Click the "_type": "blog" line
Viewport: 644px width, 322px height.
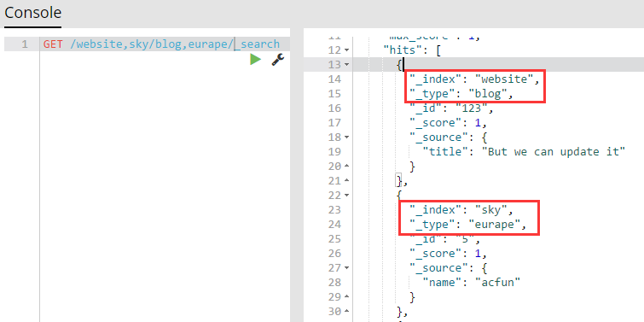pyautogui.click(x=461, y=94)
